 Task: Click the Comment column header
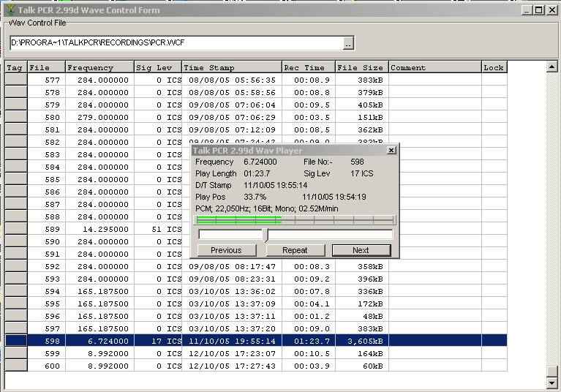pyautogui.click(x=435, y=67)
